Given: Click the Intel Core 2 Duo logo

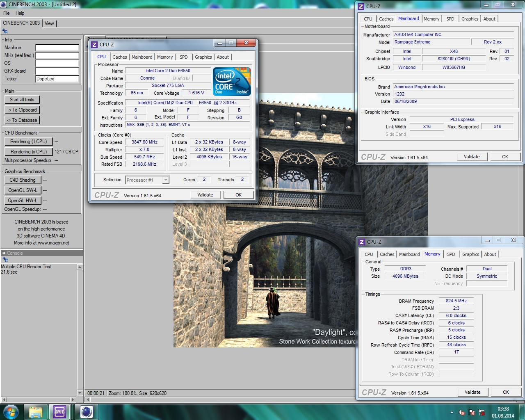Looking at the screenshot, I should click(232, 82).
